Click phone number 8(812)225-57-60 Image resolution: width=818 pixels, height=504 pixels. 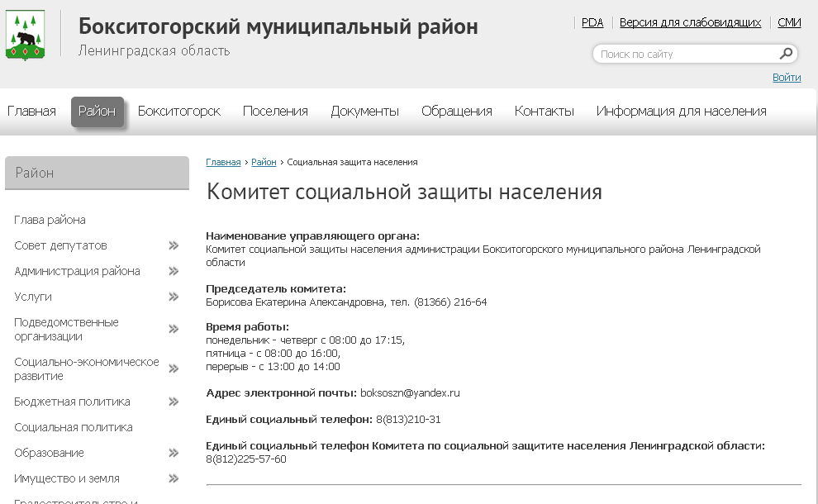pyautogui.click(x=246, y=459)
